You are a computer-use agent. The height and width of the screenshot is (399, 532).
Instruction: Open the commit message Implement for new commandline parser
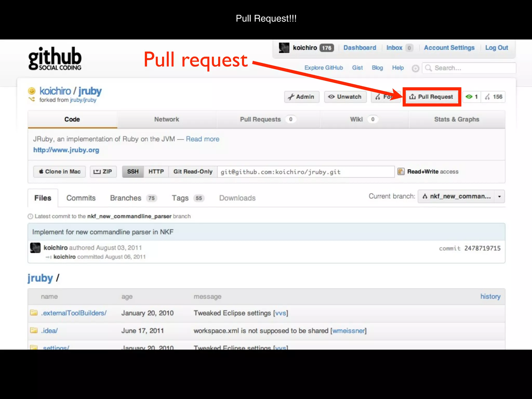(103, 232)
